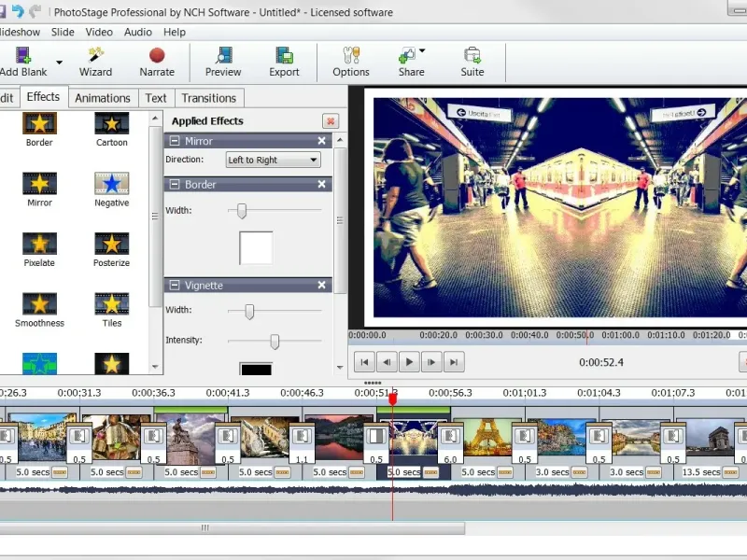Click the Vignette Intensity slider
This screenshot has width=747, height=560.
point(275,342)
